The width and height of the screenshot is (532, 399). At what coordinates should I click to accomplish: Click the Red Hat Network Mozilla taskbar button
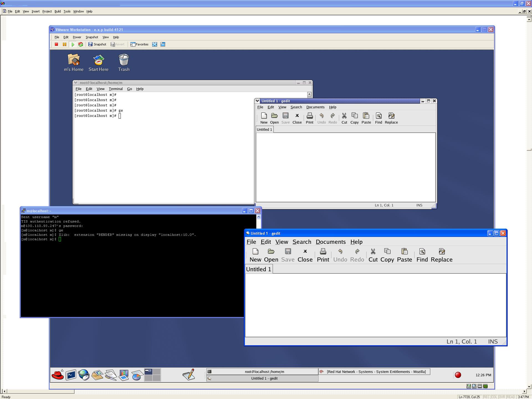coord(374,372)
